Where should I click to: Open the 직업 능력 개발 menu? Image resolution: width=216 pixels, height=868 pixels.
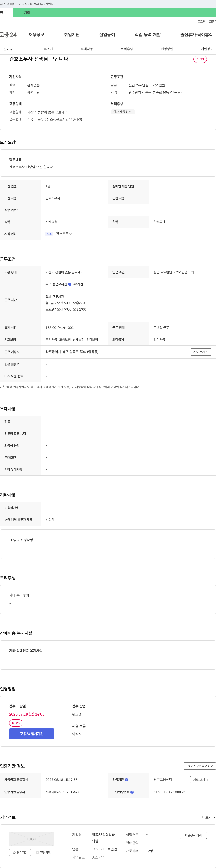[x=148, y=35]
